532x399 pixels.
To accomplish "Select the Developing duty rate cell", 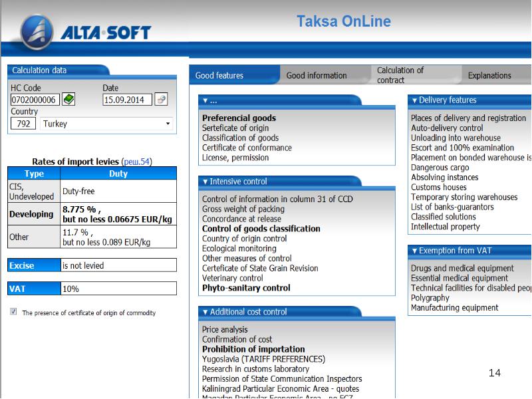I will (x=118, y=214).
